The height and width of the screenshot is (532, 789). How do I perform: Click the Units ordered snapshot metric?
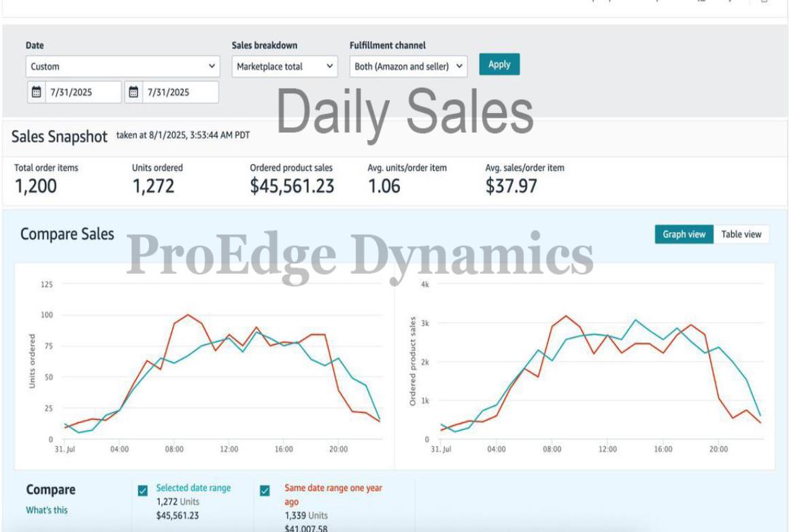[153, 186]
